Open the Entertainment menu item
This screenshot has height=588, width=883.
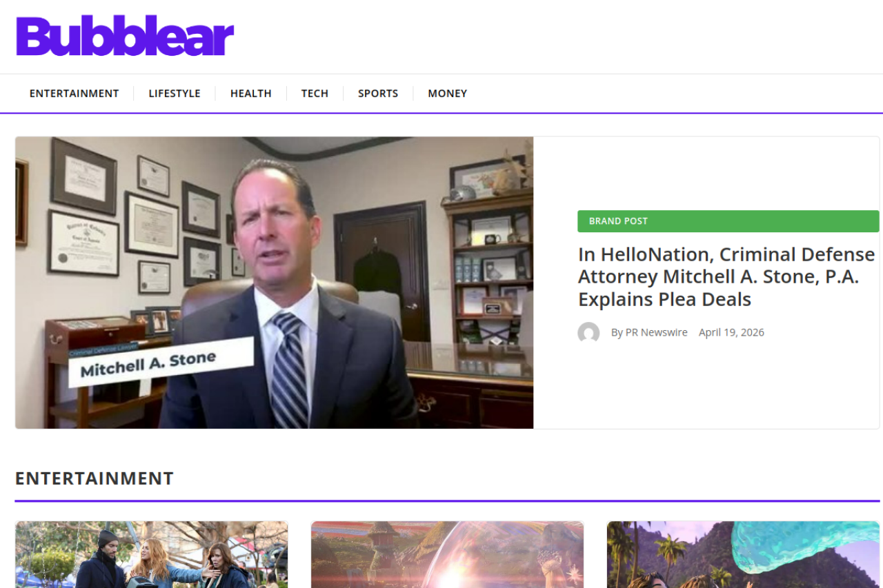pyautogui.click(x=74, y=93)
